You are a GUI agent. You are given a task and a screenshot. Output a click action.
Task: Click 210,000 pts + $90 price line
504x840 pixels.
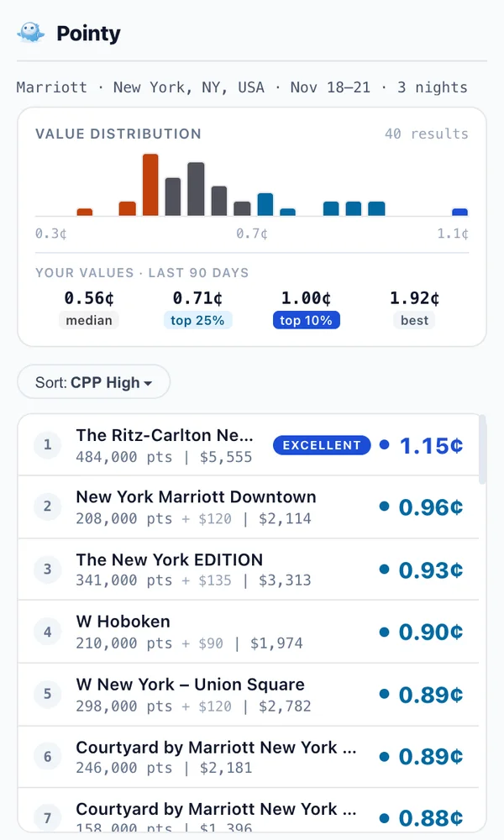[x=190, y=643]
